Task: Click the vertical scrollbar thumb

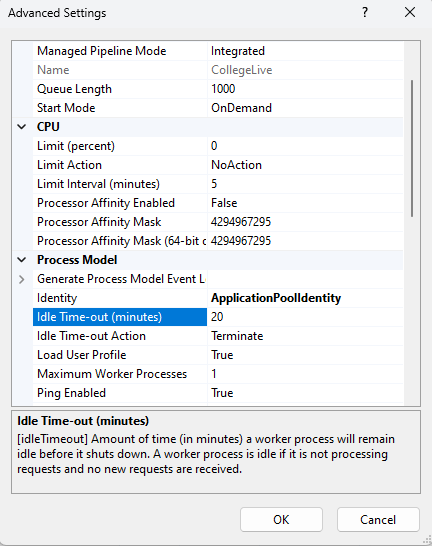Action: (412, 148)
